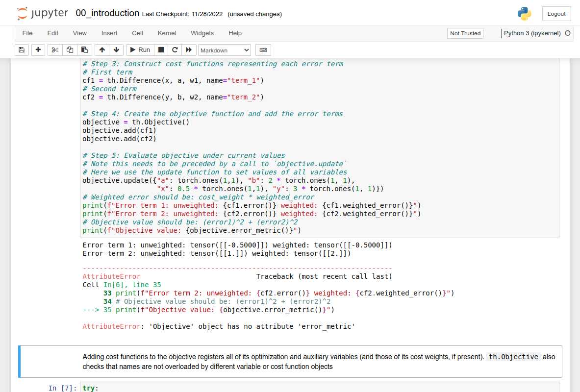Open the File menu
Screen dimensions: 580x392
tap(27, 33)
